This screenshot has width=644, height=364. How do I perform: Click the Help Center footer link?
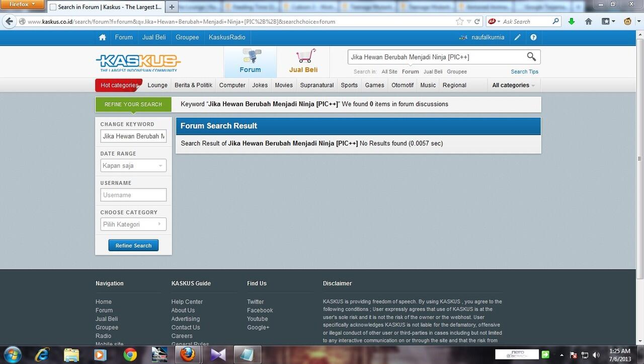point(187,302)
